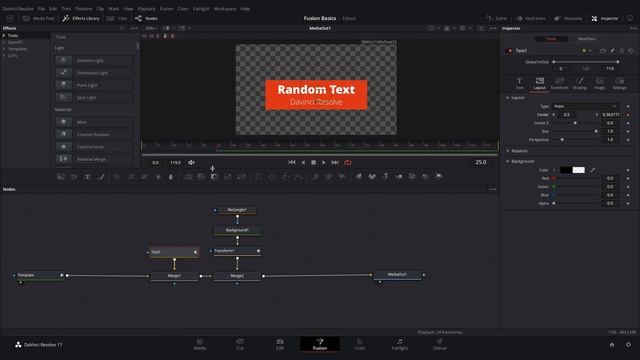Add a BSpline mask from the toolbar
This screenshot has width=640, height=360.
click(299, 177)
